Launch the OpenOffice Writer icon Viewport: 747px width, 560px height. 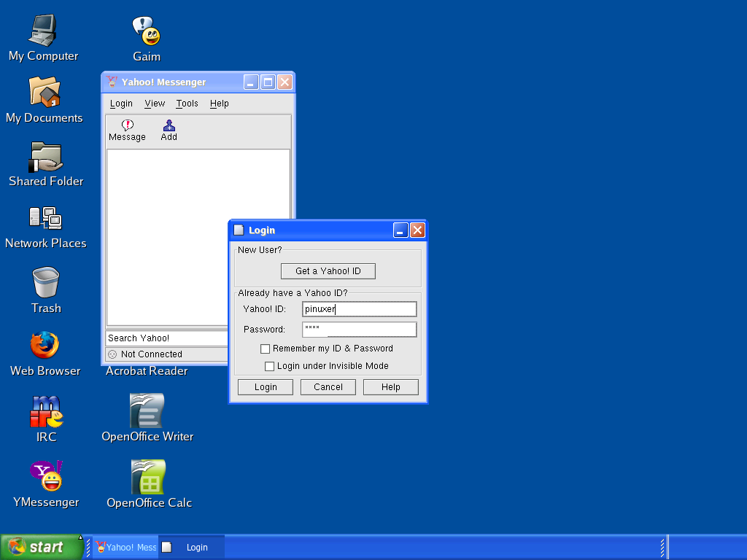click(x=147, y=411)
